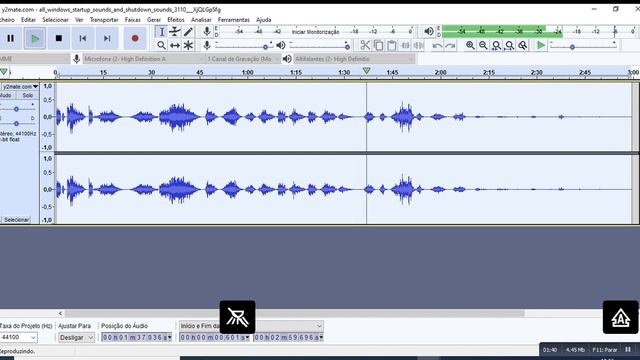
Task: Adjust the track gain slider
Action: (x=16, y=109)
